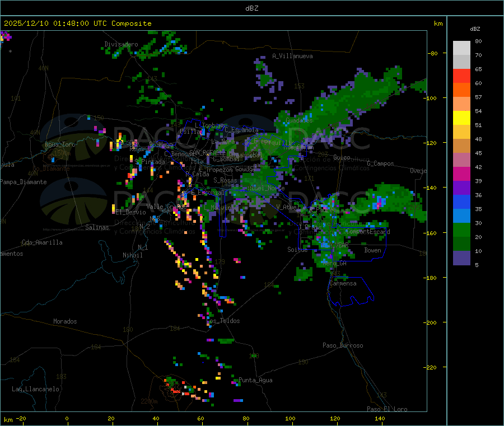504x426 pixels.
Task: Select the slate 5 dBZ legend swatch
Action: click(x=461, y=258)
